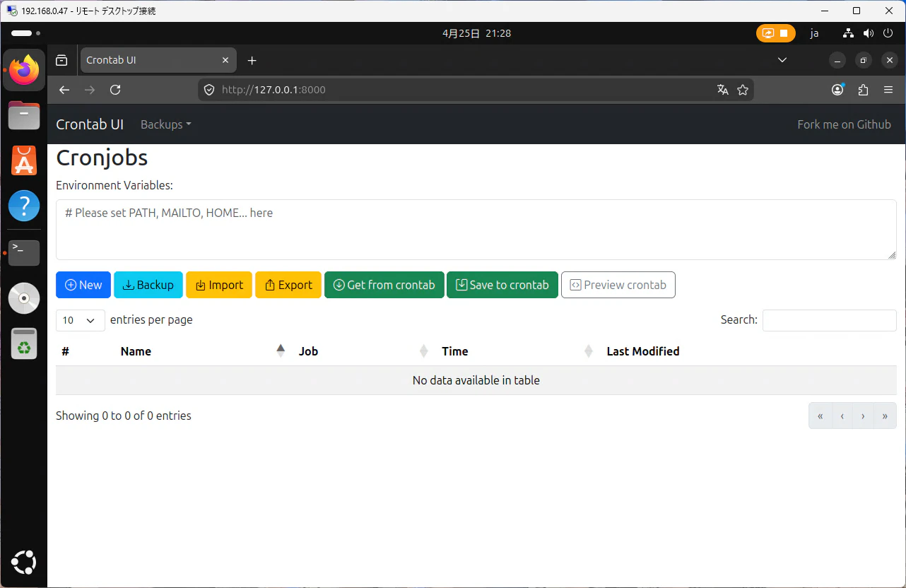Open Firefox from the Ubuntu dock
The height and width of the screenshot is (588, 906).
24,70
